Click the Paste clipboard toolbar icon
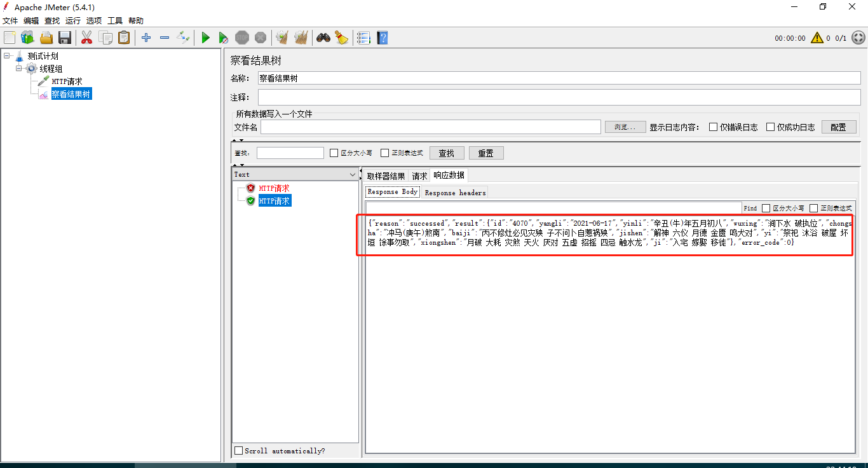The width and height of the screenshot is (868, 468). click(124, 38)
